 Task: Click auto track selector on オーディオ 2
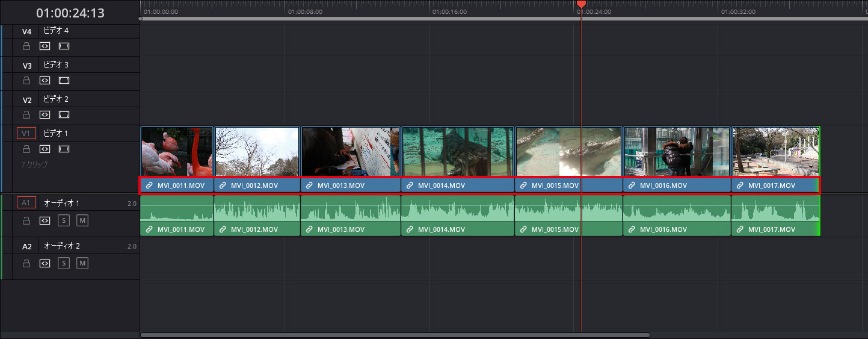tap(45, 263)
